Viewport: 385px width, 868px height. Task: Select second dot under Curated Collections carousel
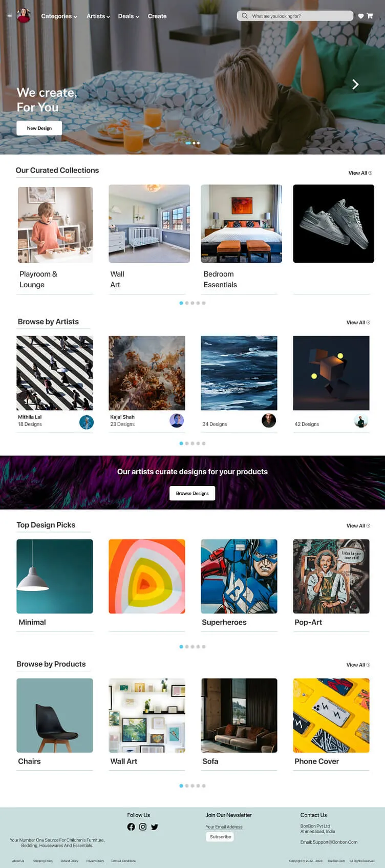point(187,303)
